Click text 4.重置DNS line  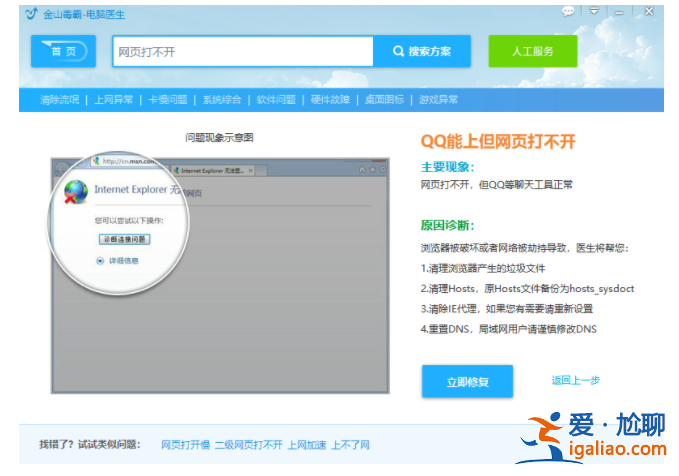coord(508,329)
